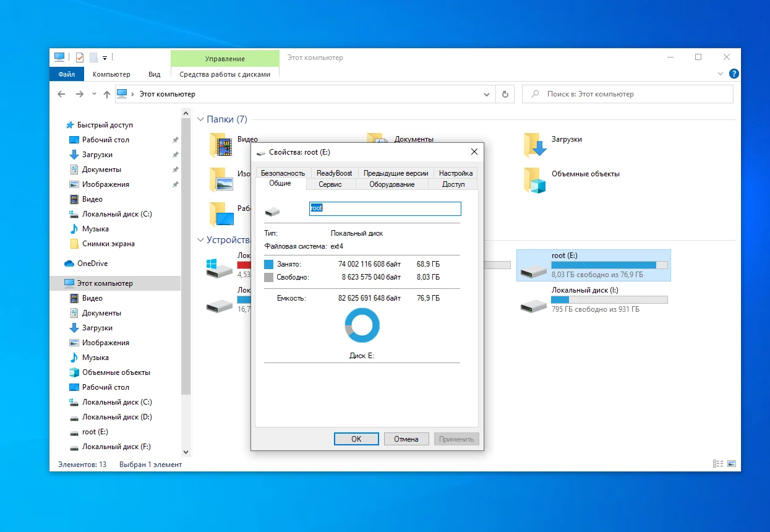Click Быстрый доступ star icon in sidebar

coord(70,125)
